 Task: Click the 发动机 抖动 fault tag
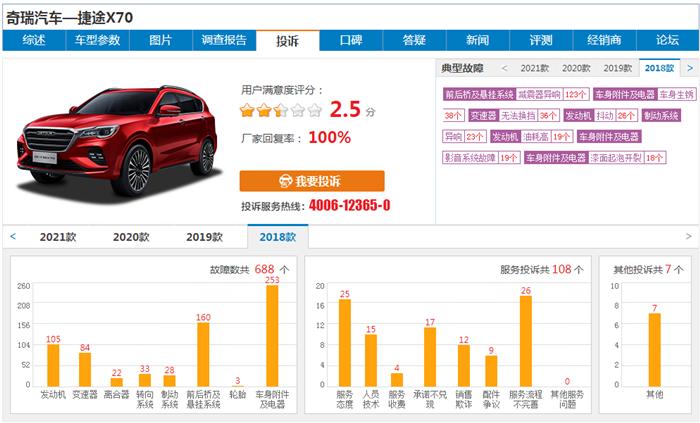point(600,116)
